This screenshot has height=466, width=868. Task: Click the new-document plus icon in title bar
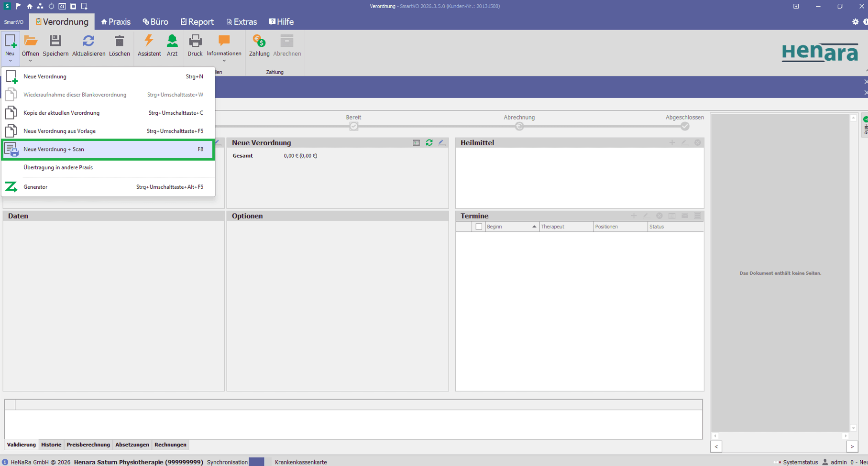point(84,6)
